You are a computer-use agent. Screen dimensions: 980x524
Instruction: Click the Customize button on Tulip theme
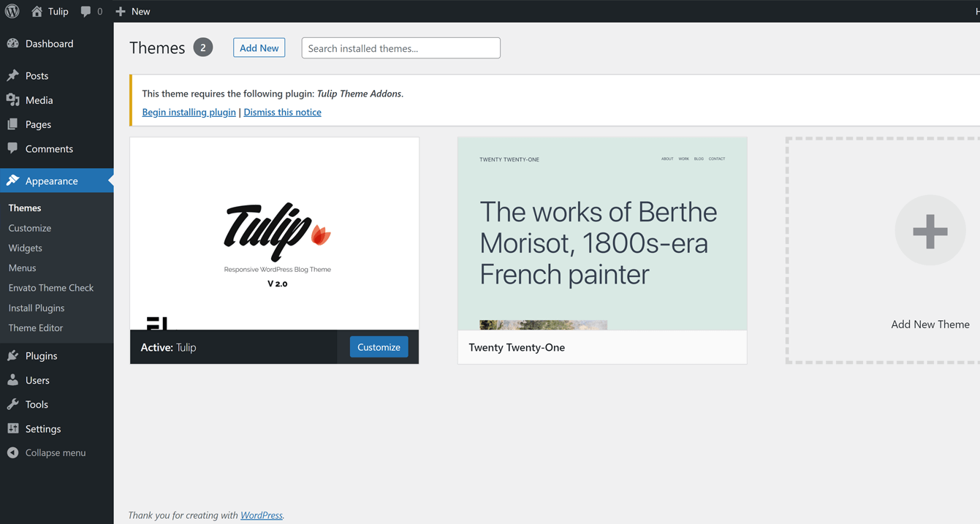coord(379,347)
